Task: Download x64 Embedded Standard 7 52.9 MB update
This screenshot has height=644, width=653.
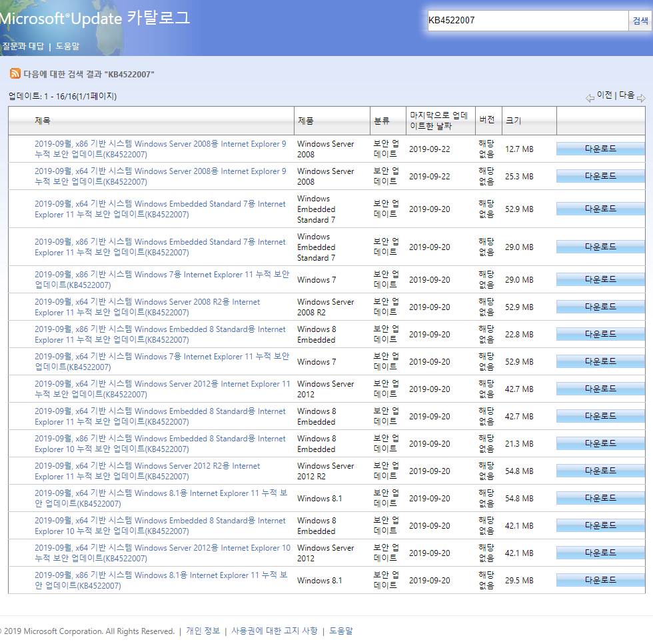Action: point(600,209)
